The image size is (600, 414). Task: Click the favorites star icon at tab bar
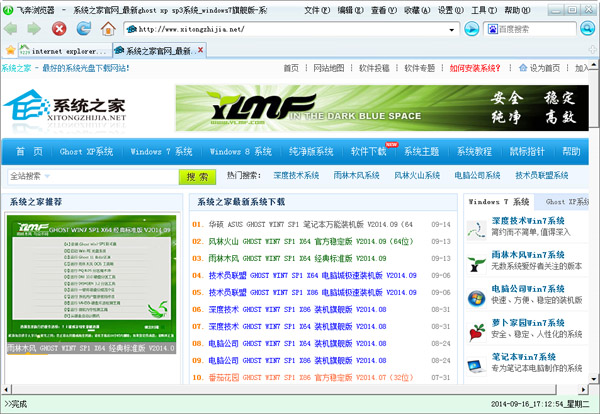9,50
